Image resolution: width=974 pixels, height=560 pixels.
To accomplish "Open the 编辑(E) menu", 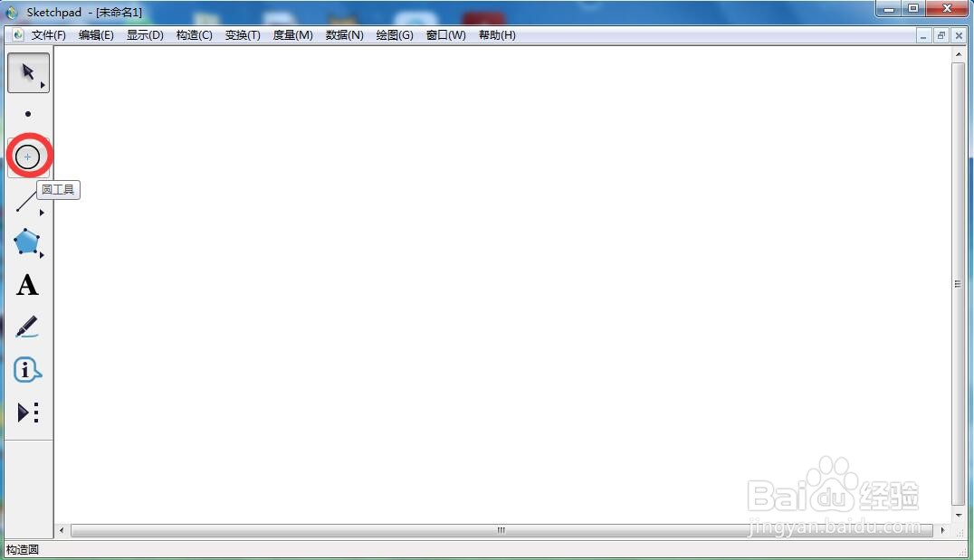I will tap(96, 35).
